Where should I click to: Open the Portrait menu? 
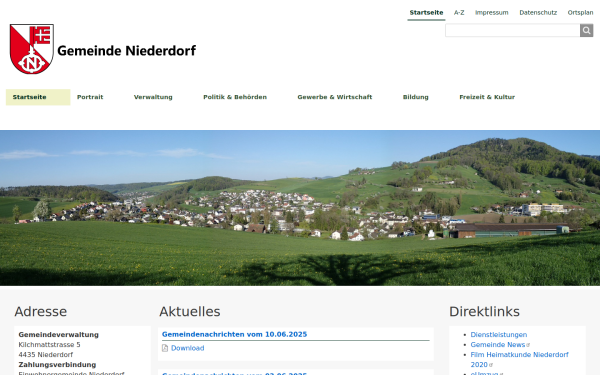tap(90, 97)
